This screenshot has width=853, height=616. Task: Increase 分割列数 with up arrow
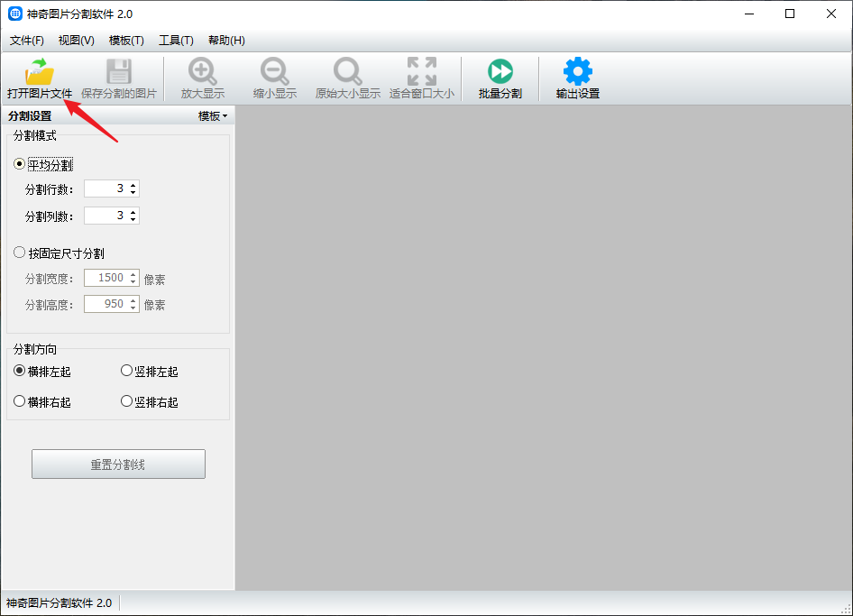pos(133,212)
